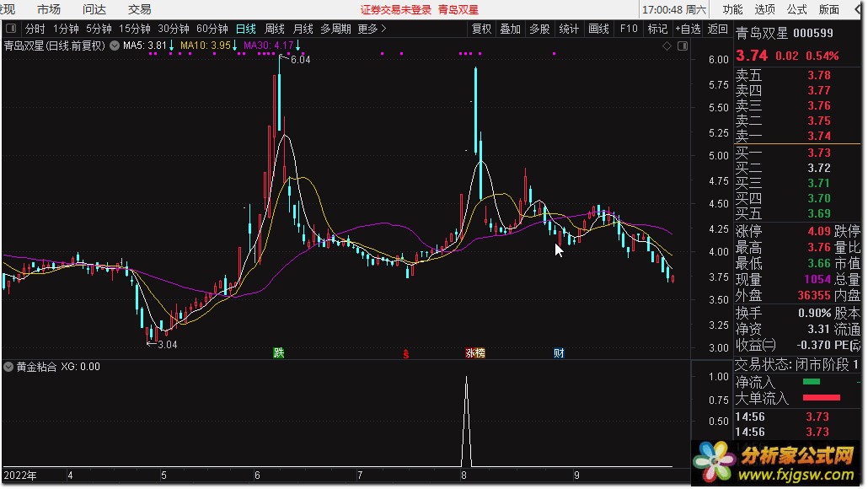This screenshot has height=489, width=868.
Task: Click the 17:00:48 周六 clock display
Action: coord(674,10)
